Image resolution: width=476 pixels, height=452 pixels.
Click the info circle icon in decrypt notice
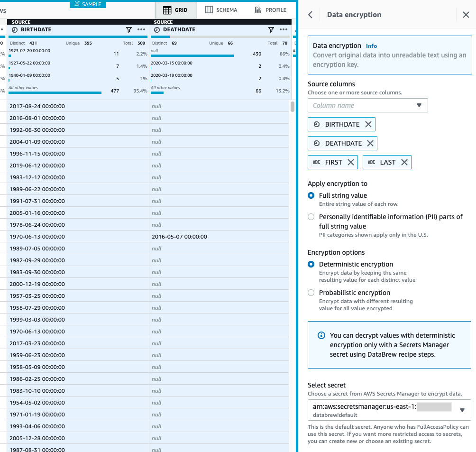tap(321, 335)
